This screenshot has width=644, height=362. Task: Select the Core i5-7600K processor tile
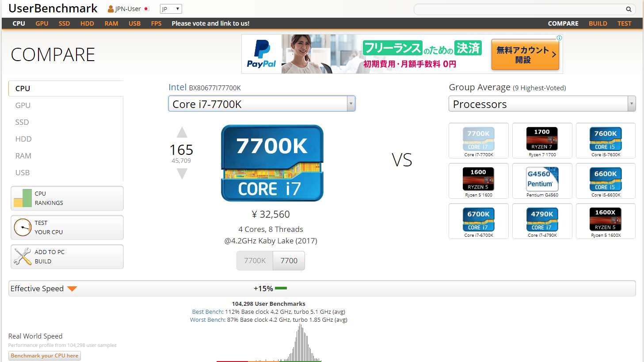coord(606,140)
